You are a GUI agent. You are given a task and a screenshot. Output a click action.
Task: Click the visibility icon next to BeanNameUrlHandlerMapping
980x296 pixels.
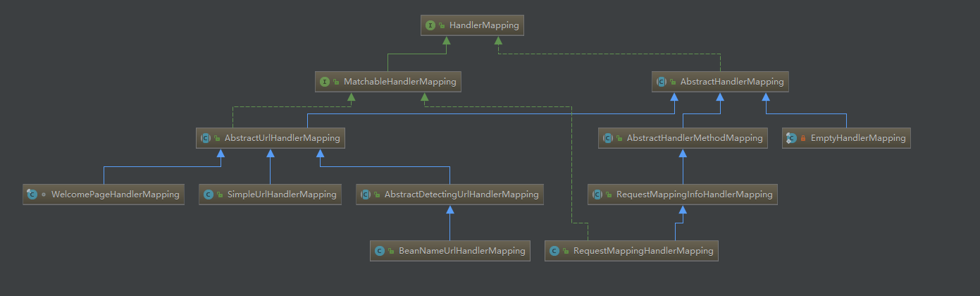point(391,251)
